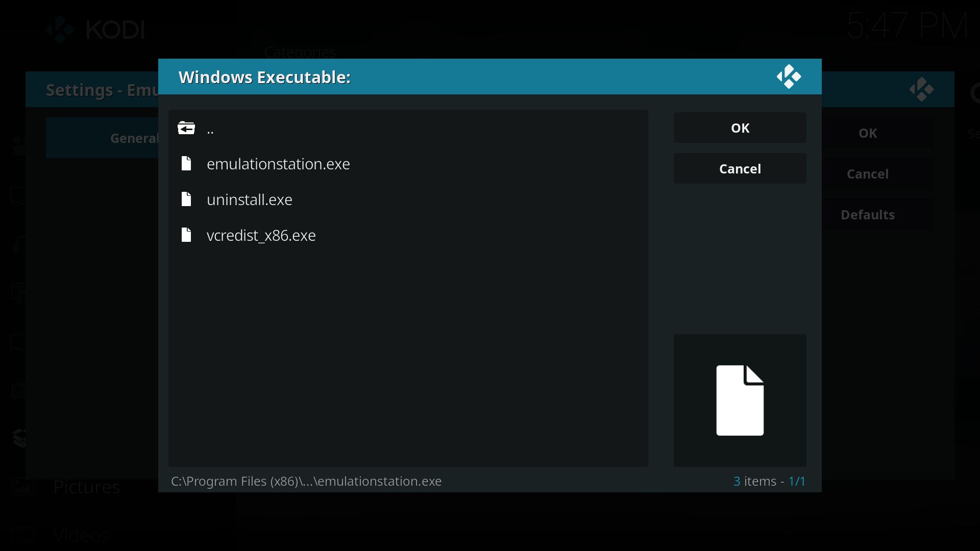
Task: Click dimmed Settings OK button
Action: (868, 133)
